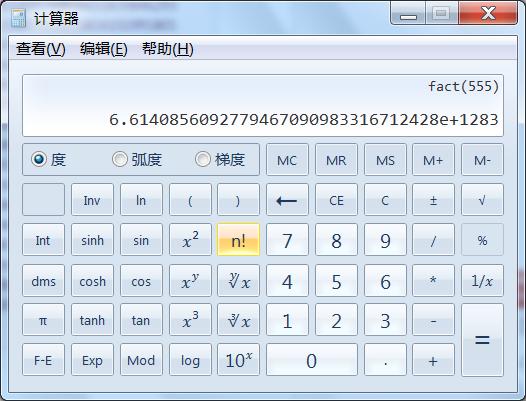The height and width of the screenshot is (401, 526).
Task: Click the minus subtraction button
Action: click(433, 320)
